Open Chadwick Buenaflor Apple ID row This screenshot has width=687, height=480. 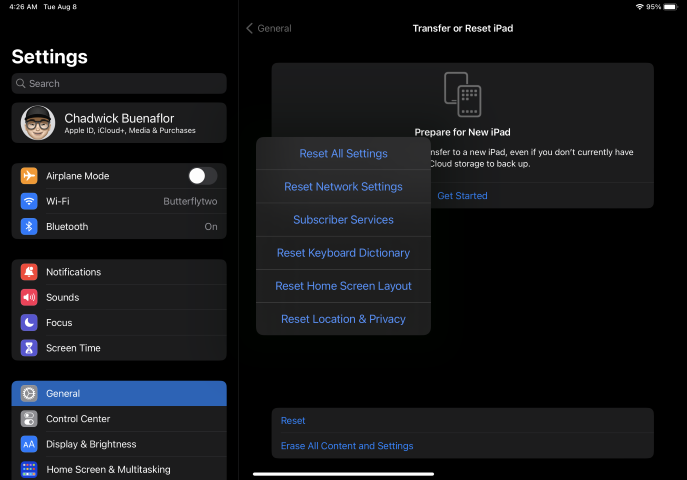119,123
